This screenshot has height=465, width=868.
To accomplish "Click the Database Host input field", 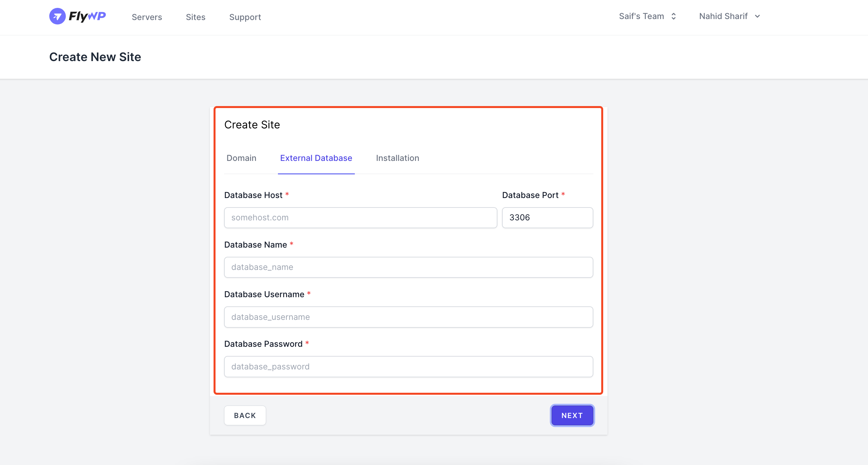I will (360, 217).
